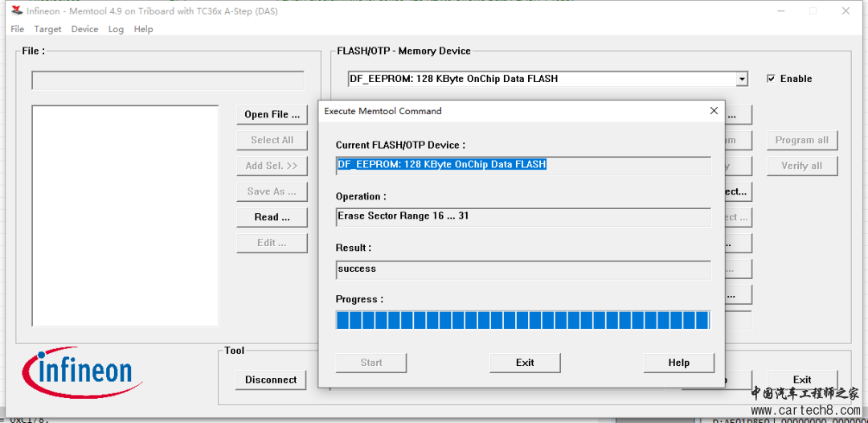Click the blue progress bar
The width and height of the screenshot is (868, 423).
click(523, 320)
